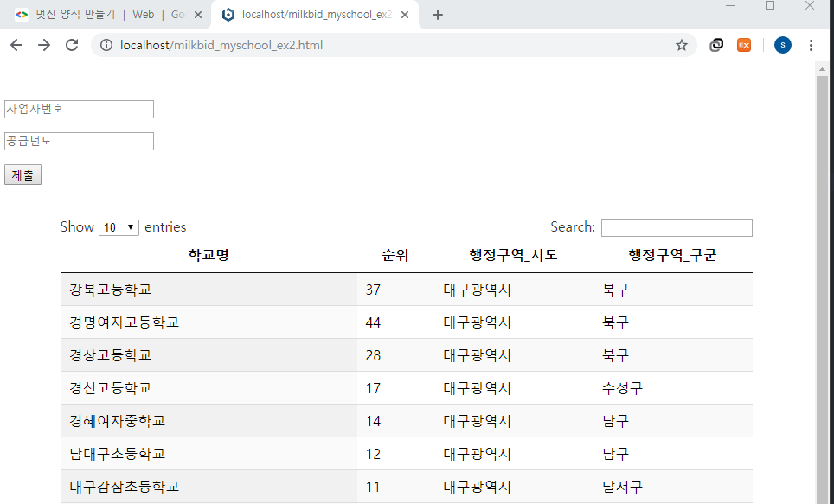This screenshot has width=834, height=504.
Task: Sort the table by 순위 column
Action: point(394,253)
